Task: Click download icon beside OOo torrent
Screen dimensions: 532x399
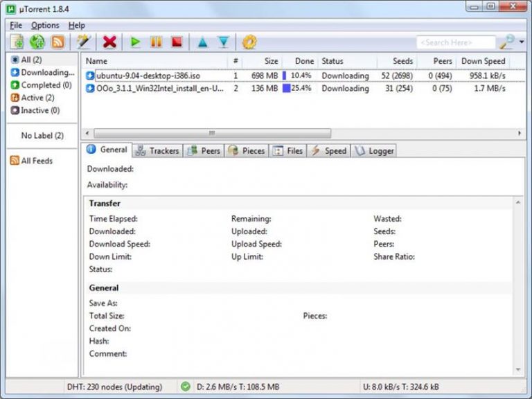Action: point(90,89)
